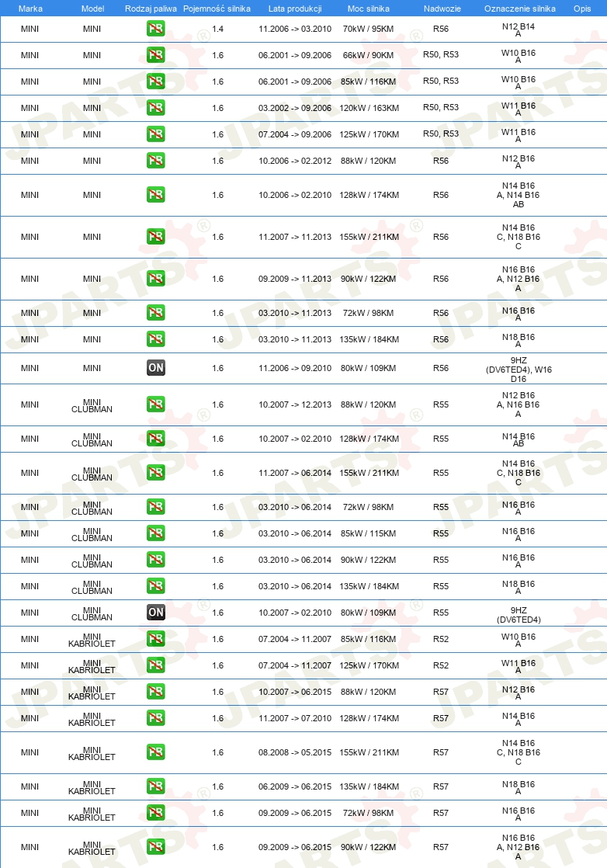
Task: Click the R52 body cell for 125kW / 170KM
Action: [441, 665]
